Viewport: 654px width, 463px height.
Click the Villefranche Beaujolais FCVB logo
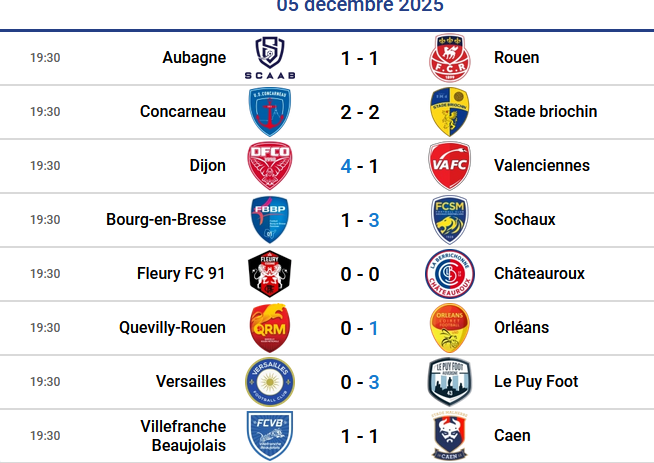[270, 436]
